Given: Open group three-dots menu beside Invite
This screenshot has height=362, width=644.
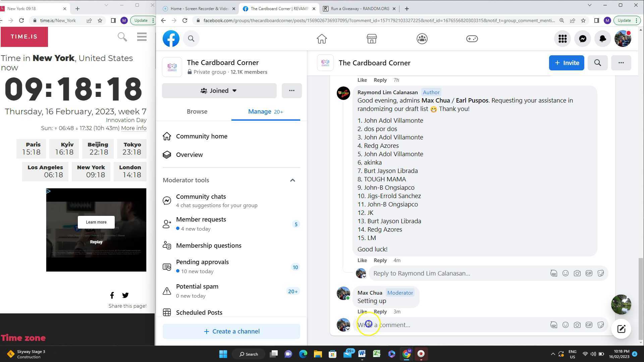Looking at the screenshot, I should [621, 63].
